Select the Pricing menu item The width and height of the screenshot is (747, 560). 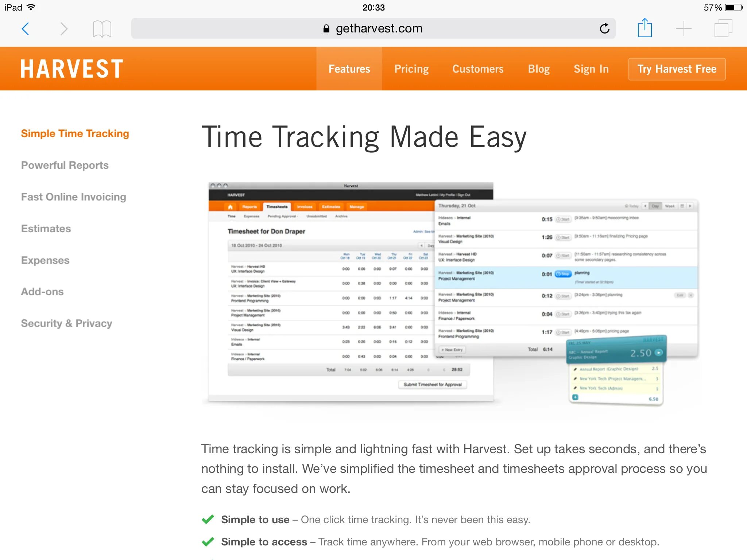pos(411,69)
